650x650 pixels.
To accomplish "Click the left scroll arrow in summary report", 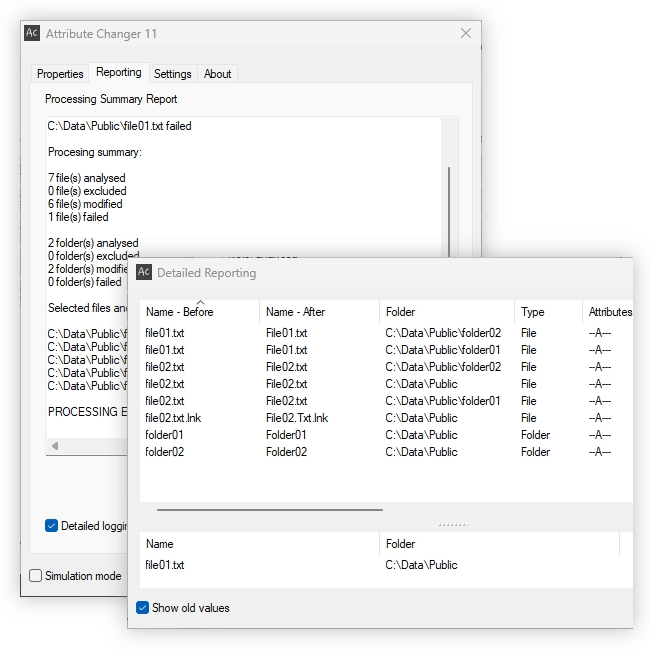I will [55, 446].
